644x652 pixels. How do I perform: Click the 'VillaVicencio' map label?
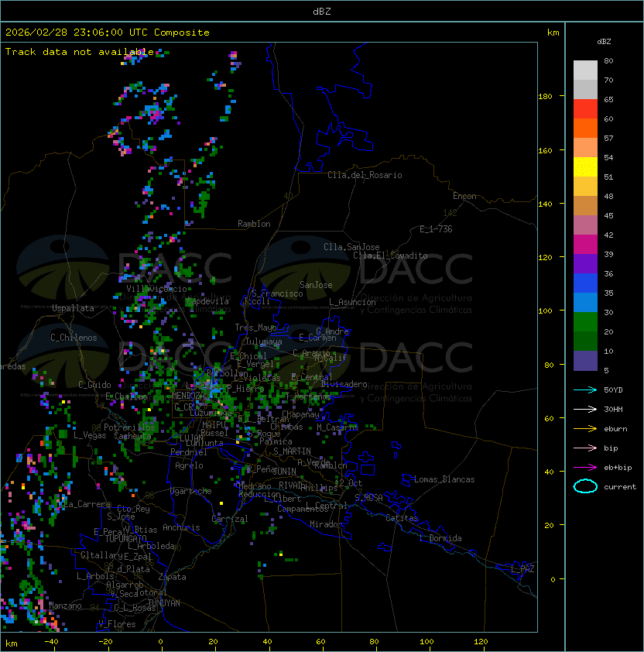pos(156,289)
